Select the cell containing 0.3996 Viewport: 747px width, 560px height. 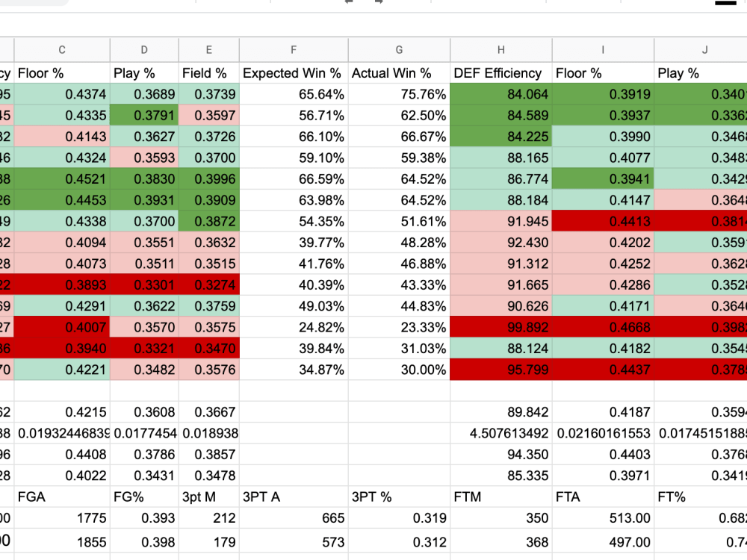point(209,178)
